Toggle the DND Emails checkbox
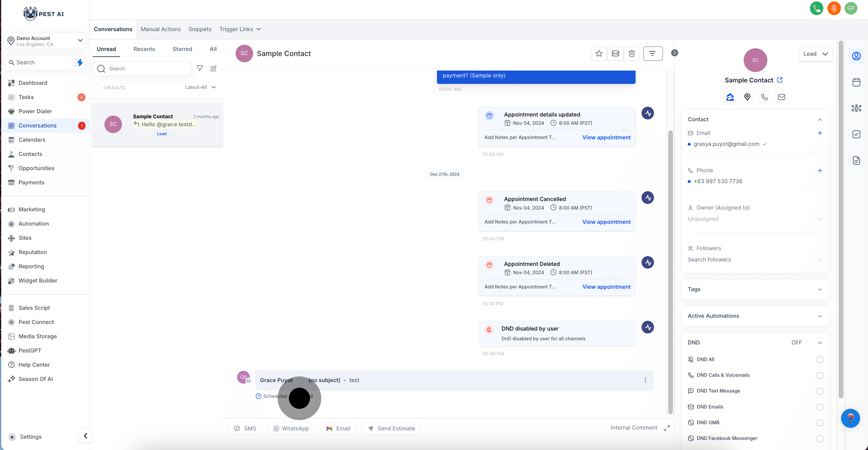 click(x=819, y=407)
